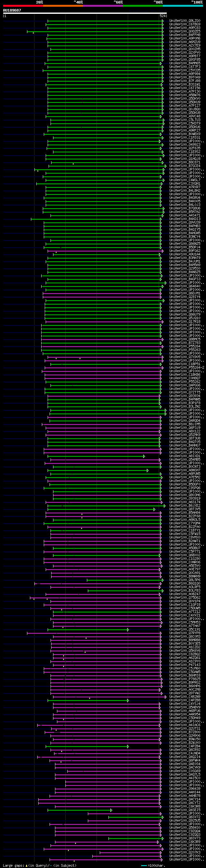206x868 pixels.
Task: Click the orange segment of the identity color scale
Action: pyautogui.click(x=63, y=6)
